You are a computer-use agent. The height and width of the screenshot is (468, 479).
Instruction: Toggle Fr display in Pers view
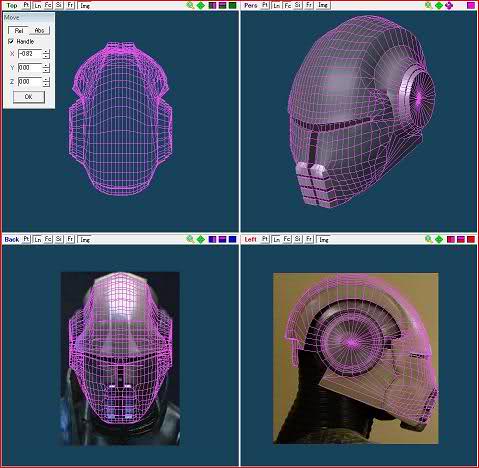pos(309,6)
